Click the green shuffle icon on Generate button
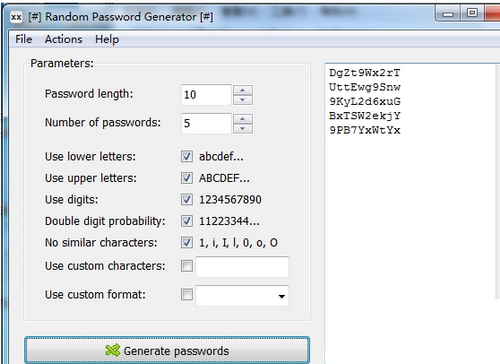This screenshot has height=364, width=500. [x=112, y=350]
